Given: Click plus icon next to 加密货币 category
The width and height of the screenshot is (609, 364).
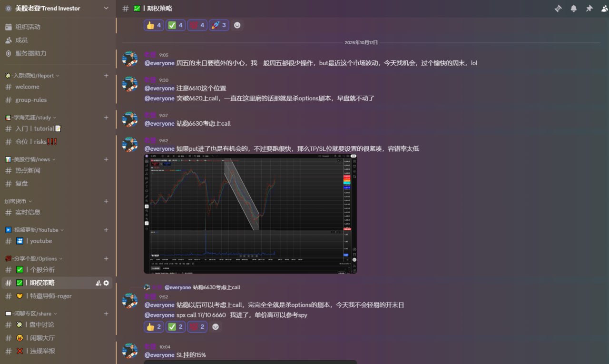Looking at the screenshot, I should click(106, 201).
